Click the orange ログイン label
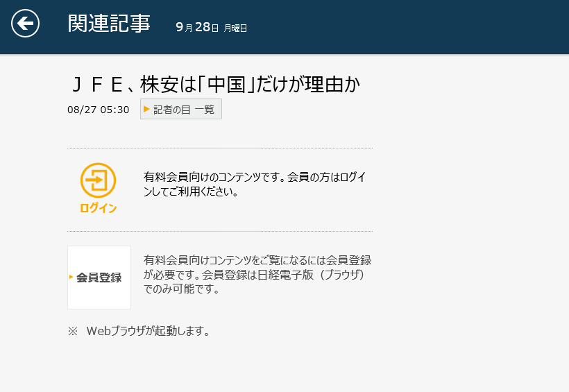The width and height of the screenshot is (569, 392). pyautogui.click(x=98, y=208)
